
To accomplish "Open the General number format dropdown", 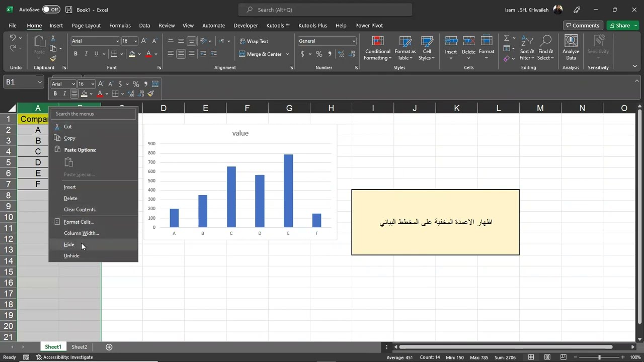I will tap(354, 41).
